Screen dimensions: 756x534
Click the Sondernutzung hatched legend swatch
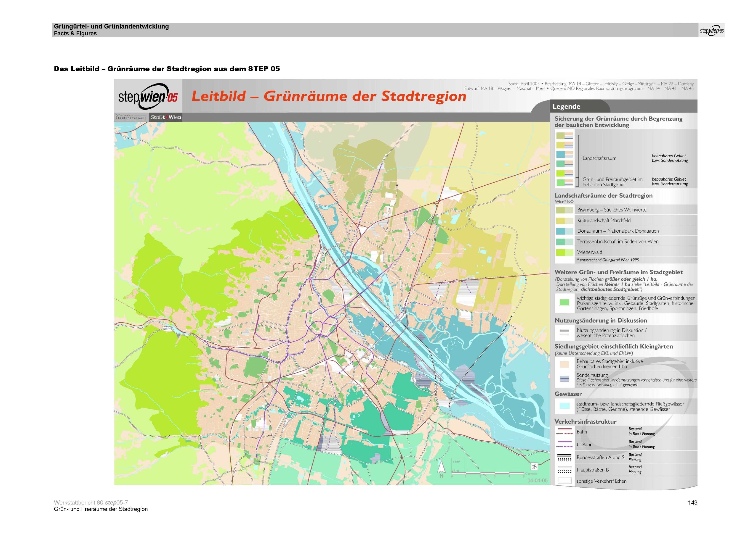coord(564,379)
